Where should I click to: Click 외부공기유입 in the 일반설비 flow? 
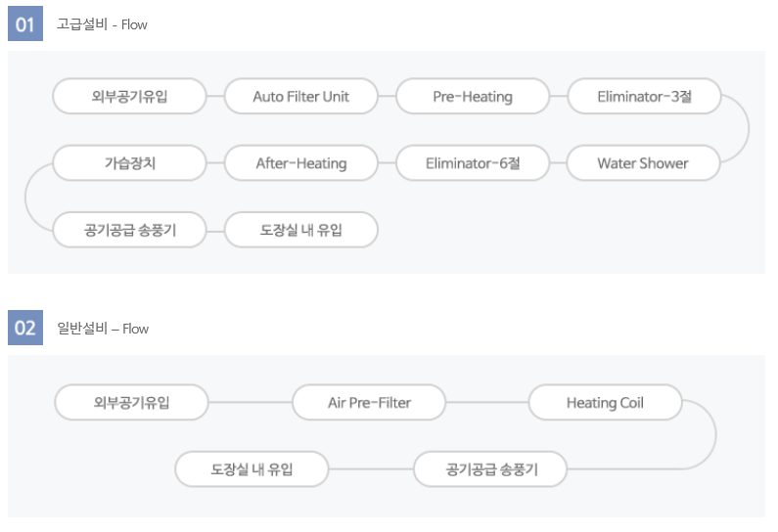[131, 402]
